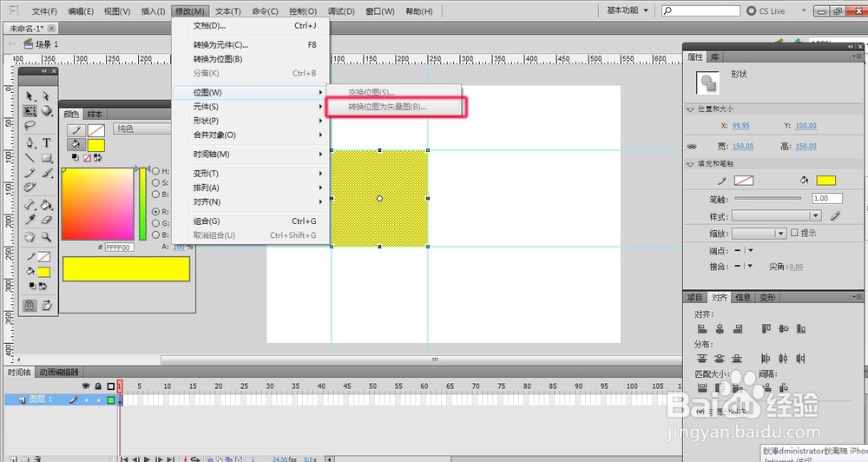
Task: Select the H radio button
Action: pos(155,171)
